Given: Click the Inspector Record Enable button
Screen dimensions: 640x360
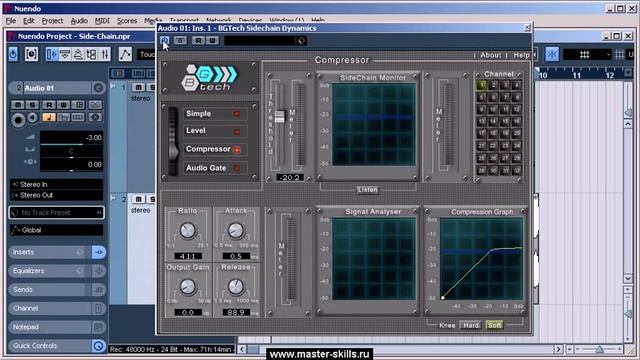Looking at the screenshot, I should 18,120.
